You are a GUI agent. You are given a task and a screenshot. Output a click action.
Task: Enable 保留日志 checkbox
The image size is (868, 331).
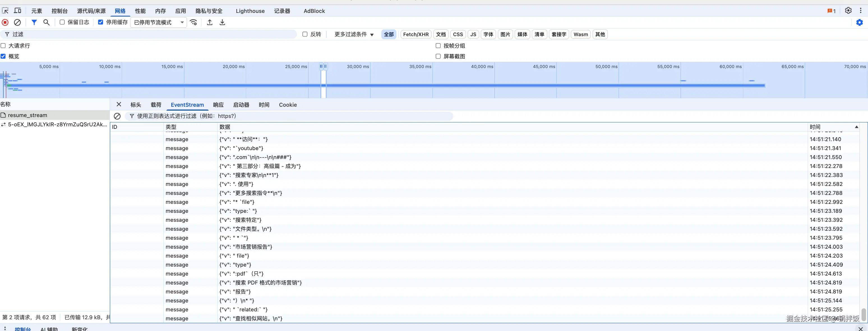(62, 22)
